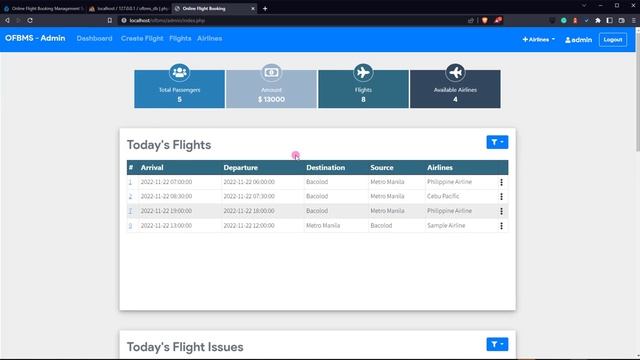640x360 pixels.
Task: Open the Flights nav item
Action: point(180,38)
